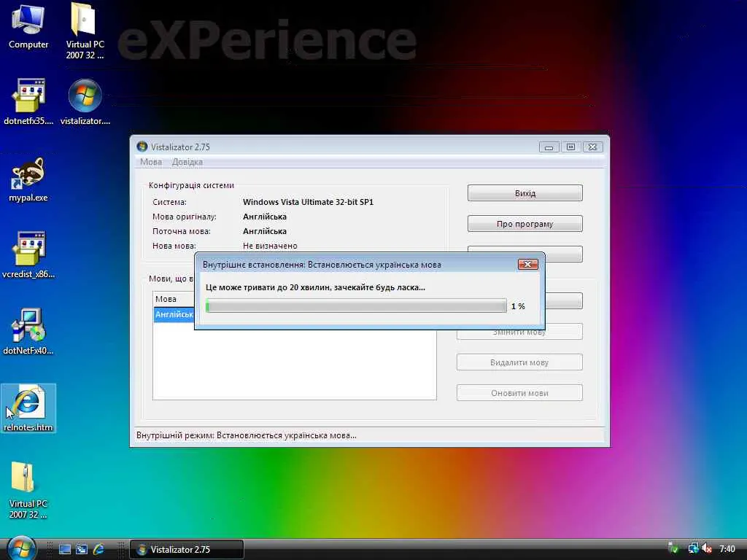Image resolution: width=747 pixels, height=560 pixels.
Task: Maximize the Vistalizator window
Action: (x=570, y=147)
